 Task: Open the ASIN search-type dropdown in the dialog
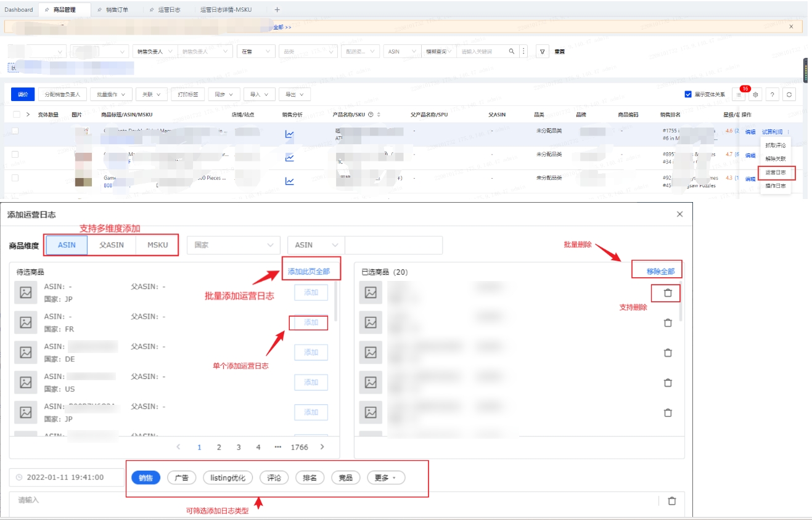316,245
